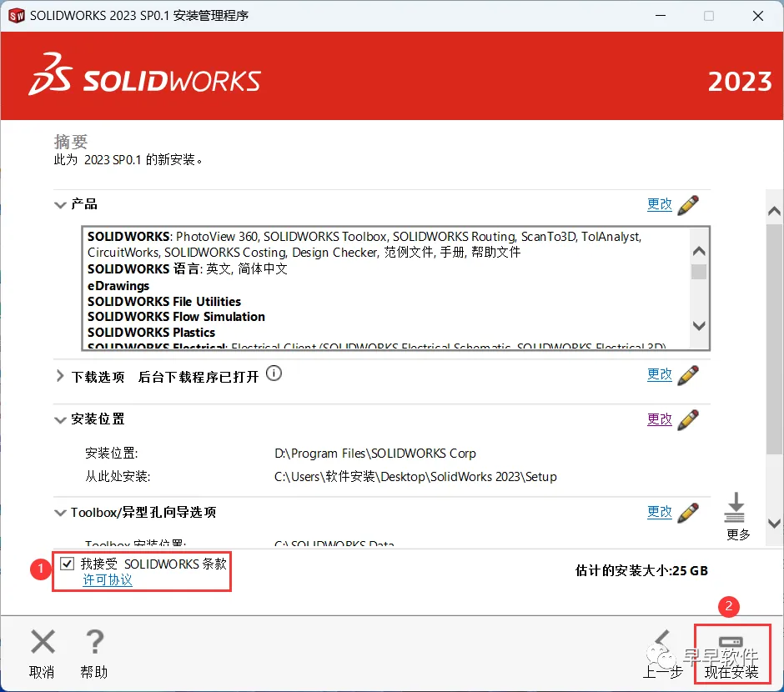Click summary panel scroll down arrow
Image resolution: width=784 pixels, height=692 pixels.
coord(774,524)
